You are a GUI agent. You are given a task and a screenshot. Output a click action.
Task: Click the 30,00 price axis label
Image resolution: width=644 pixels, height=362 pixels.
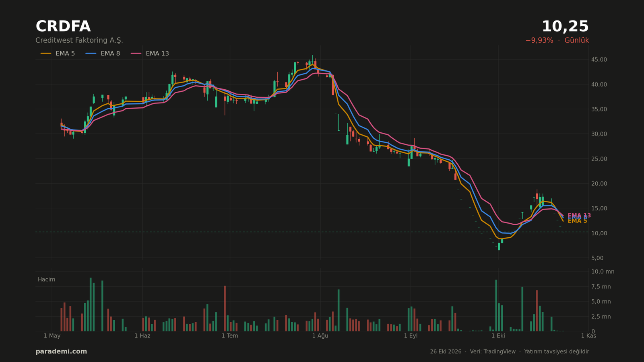click(x=599, y=134)
